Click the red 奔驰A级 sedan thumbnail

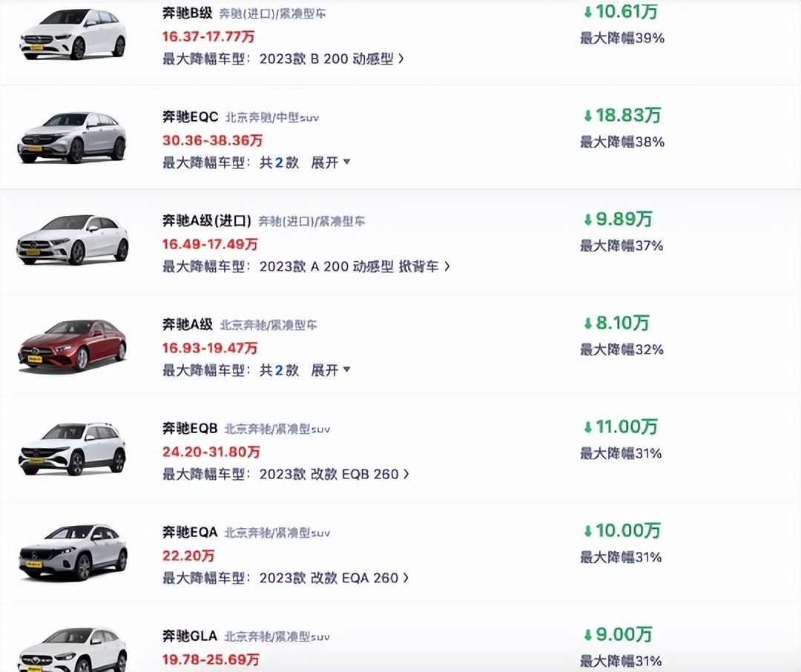coord(72,345)
